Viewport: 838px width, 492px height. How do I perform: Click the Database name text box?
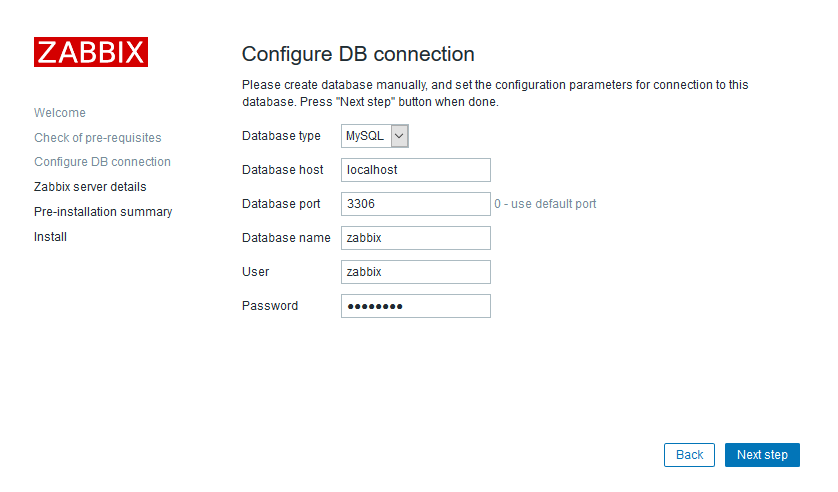click(x=415, y=238)
